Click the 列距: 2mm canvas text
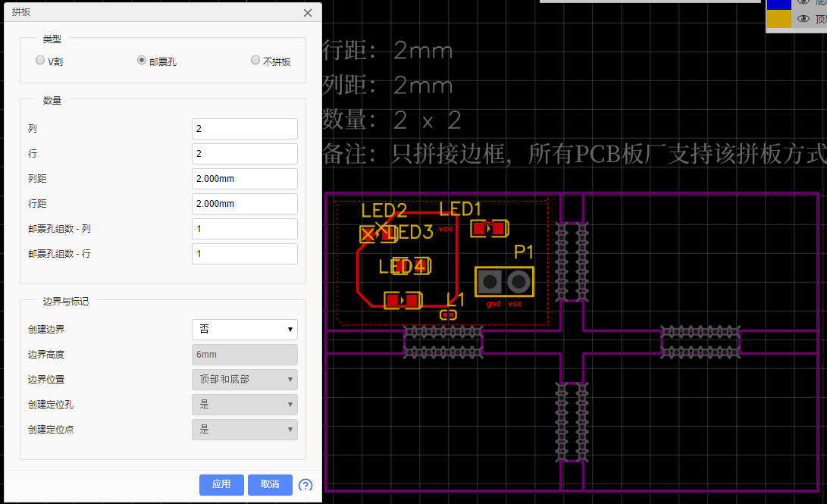The height and width of the screenshot is (504, 827). [x=387, y=85]
